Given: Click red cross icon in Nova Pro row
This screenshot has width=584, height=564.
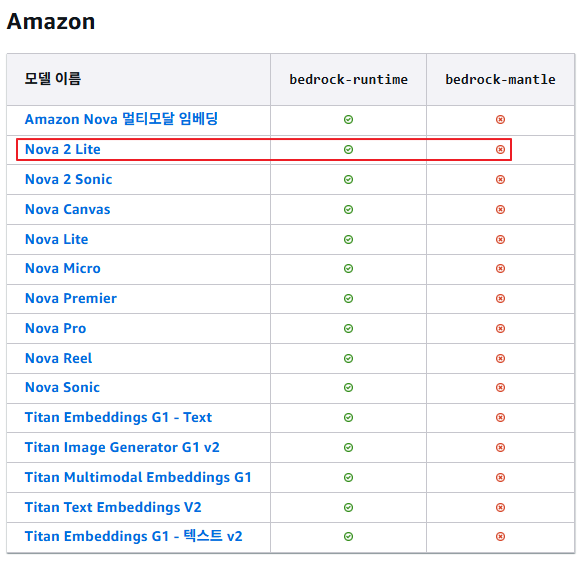Looking at the screenshot, I should tap(500, 328).
